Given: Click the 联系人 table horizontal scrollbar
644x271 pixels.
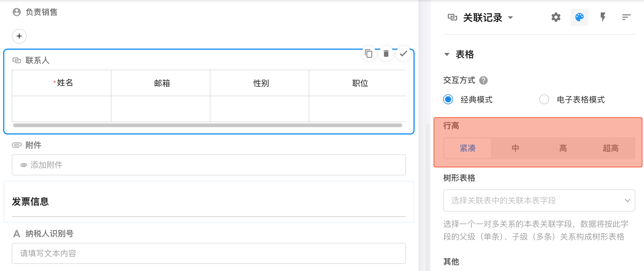Looking at the screenshot, I should (207, 125).
